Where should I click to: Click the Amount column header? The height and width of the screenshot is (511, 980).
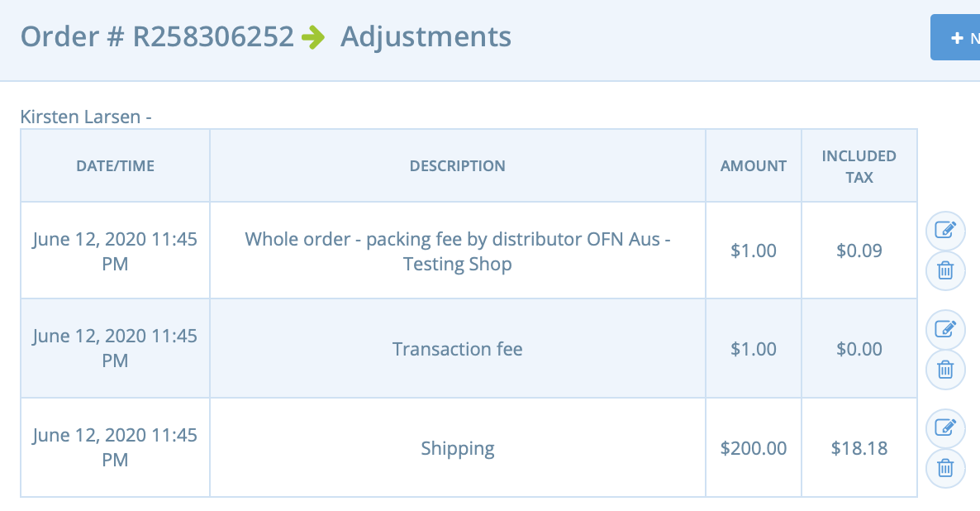pyautogui.click(x=753, y=165)
